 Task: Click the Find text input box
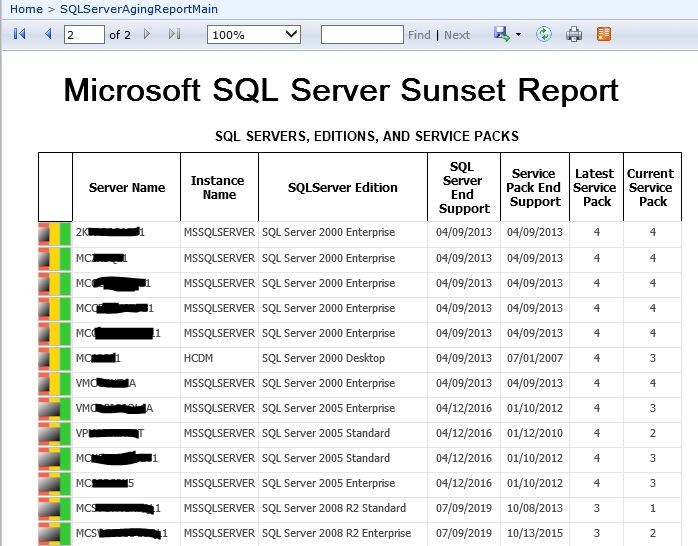pos(362,34)
